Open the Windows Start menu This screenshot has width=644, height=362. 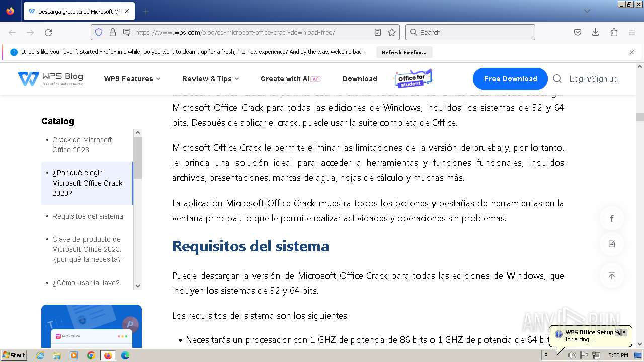(14, 355)
